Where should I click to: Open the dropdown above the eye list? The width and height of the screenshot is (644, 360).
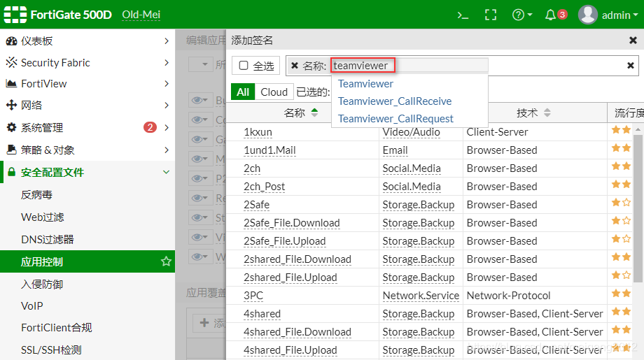pos(202,64)
